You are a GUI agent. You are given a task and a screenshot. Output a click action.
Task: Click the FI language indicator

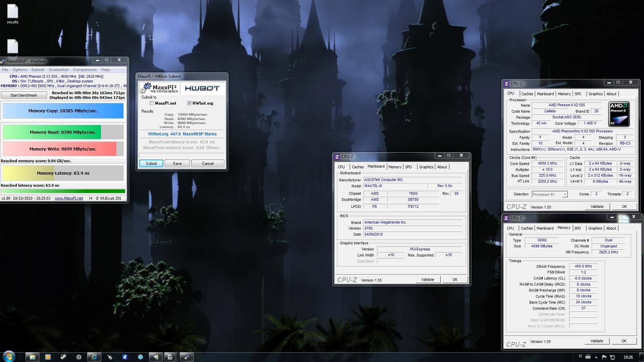pyautogui.click(x=580, y=356)
